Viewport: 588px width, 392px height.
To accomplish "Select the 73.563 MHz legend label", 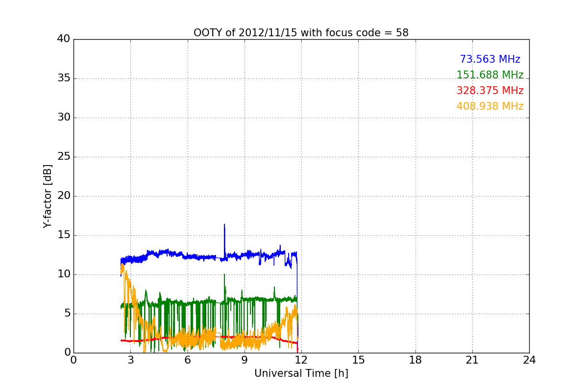I will pyautogui.click(x=490, y=59).
